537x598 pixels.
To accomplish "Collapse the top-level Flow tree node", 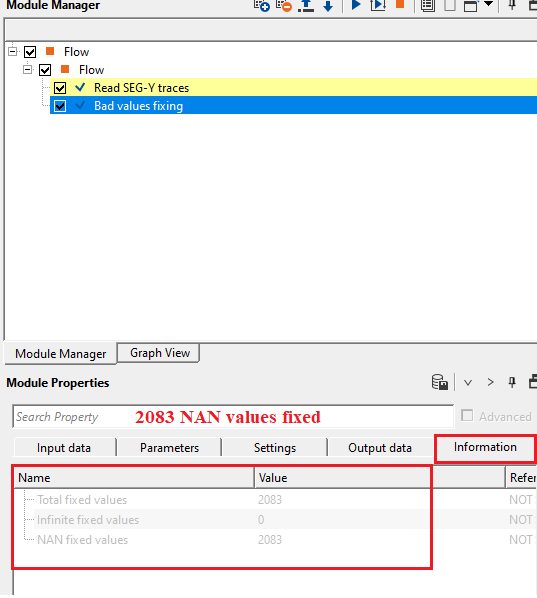I will [13, 51].
